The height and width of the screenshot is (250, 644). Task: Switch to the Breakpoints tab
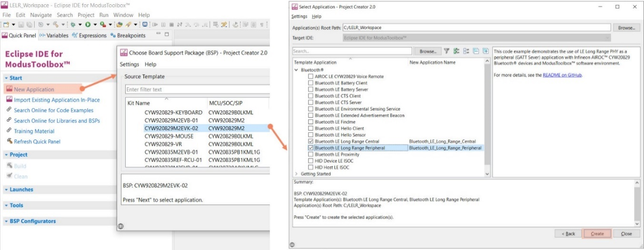tap(128, 35)
